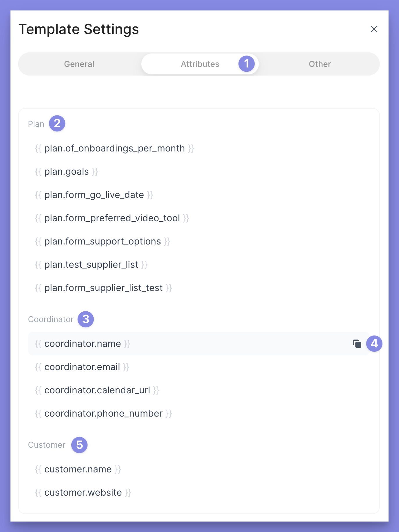Click the coordinator.email attribute
The width and height of the screenshot is (399, 532).
(82, 367)
